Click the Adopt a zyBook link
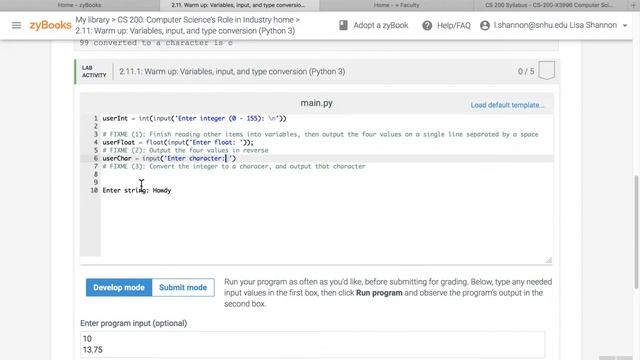Image resolution: width=640 pixels, height=360 pixels. [x=380, y=25]
